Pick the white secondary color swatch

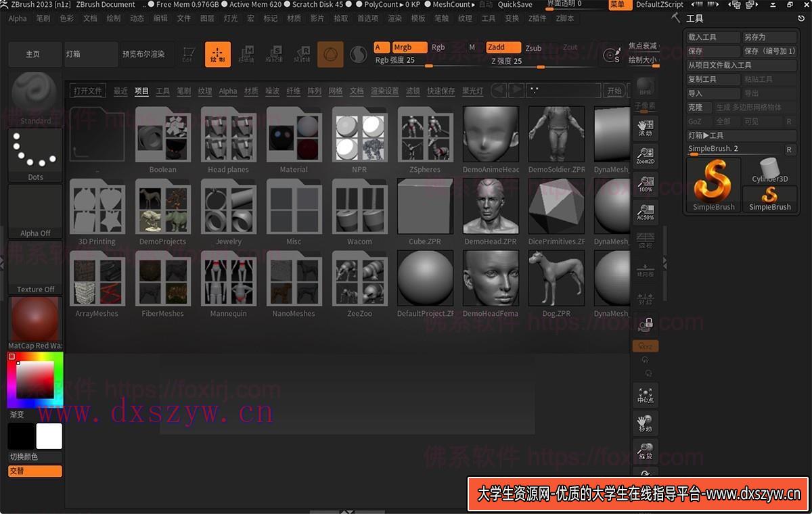(x=49, y=436)
